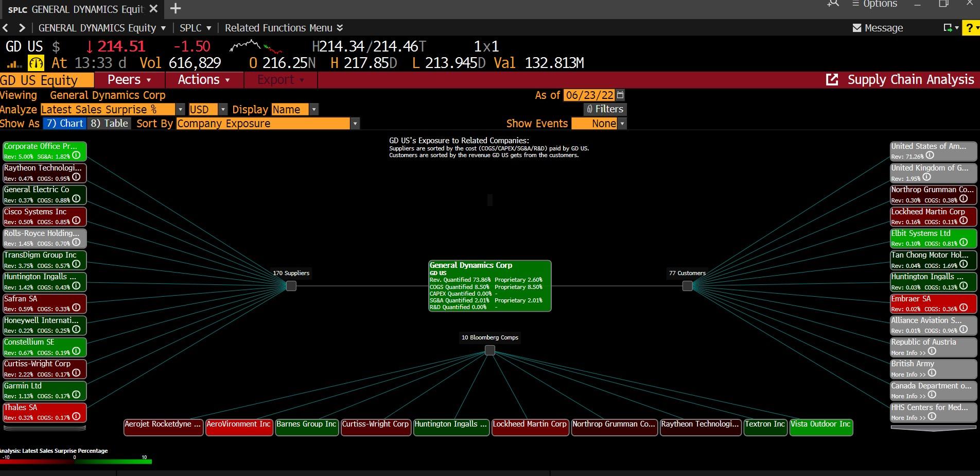Screen dimensions: 980x476
Task: Click the Filters button
Action: click(x=605, y=109)
